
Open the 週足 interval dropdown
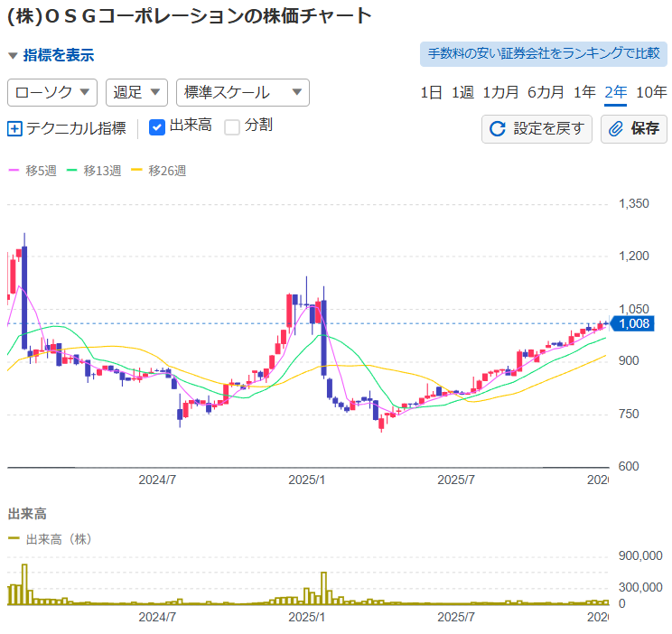(x=136, y=92)
